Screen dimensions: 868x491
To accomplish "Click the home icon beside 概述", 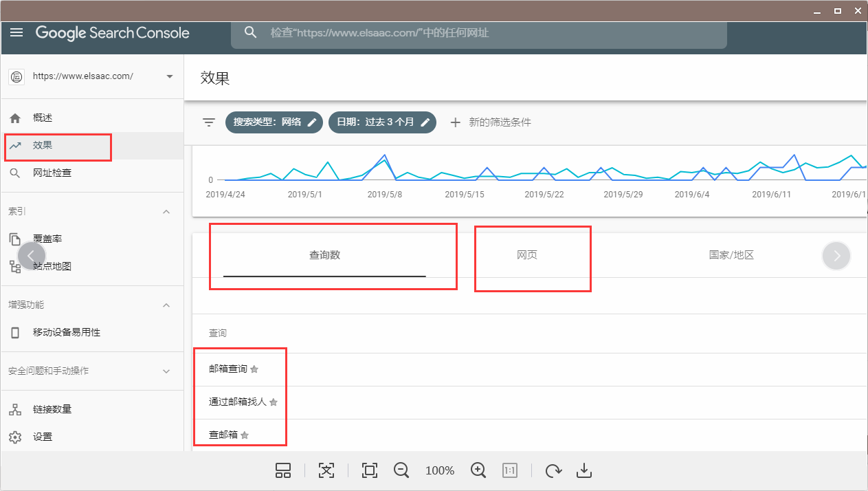I will pyautogui.click(x=15, y=118).
